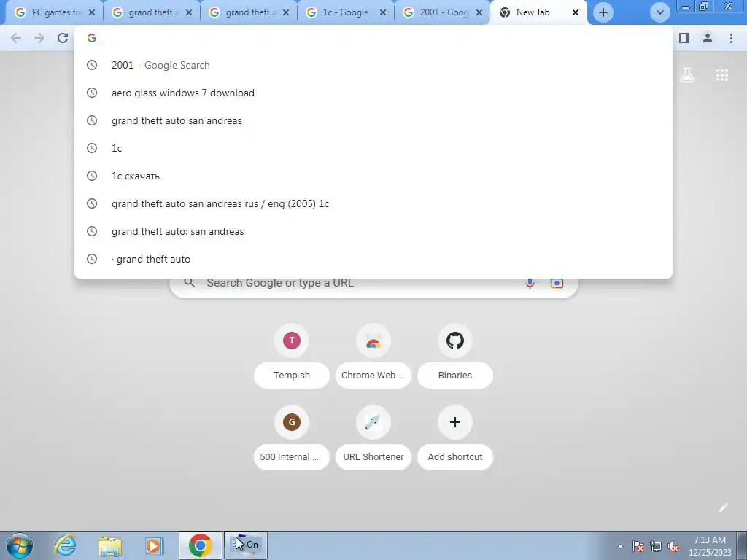The width and height of the screenshot is (747, 560).
Task: Open the Chrome Labs flask icon
Action: pos(687,75)
